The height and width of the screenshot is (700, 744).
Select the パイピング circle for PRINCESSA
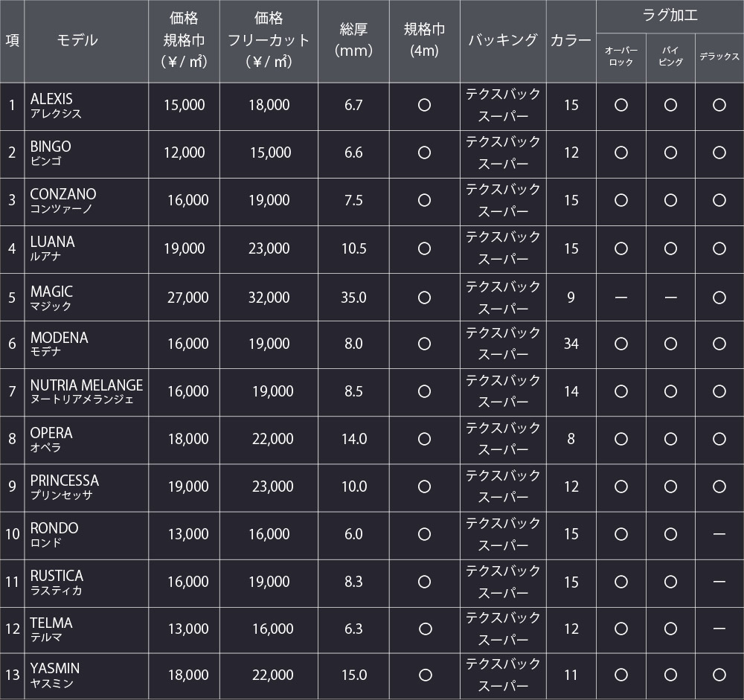[670, 487]
